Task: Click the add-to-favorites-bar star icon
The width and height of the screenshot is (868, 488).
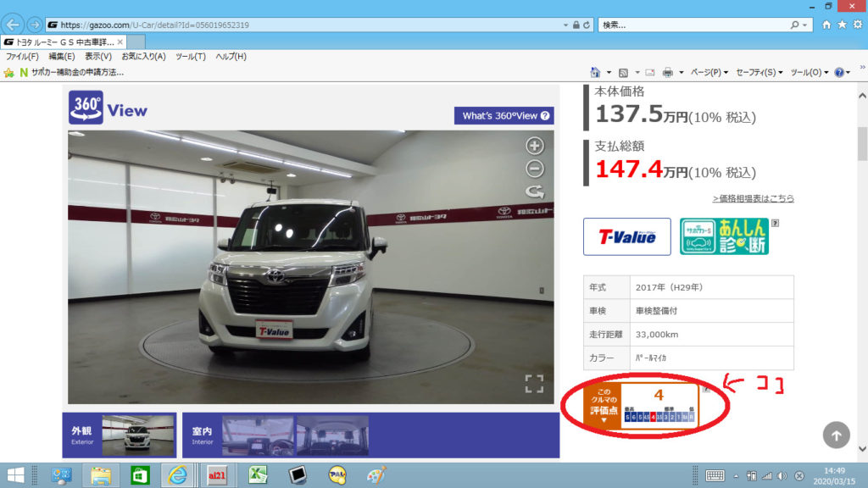Action: tap(8, 73)
